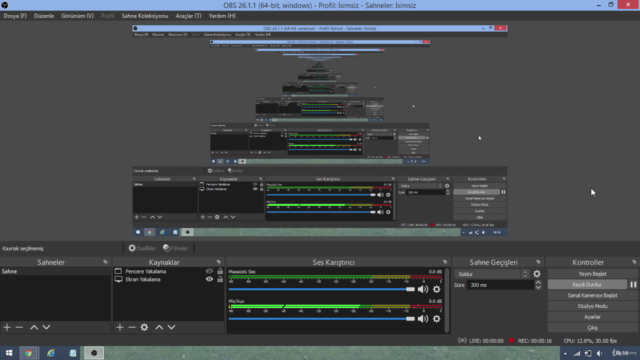Click the monitor icon beside Ekran Yakalama
This screenshot has width=640, height=360.
(x=118, y=279)
